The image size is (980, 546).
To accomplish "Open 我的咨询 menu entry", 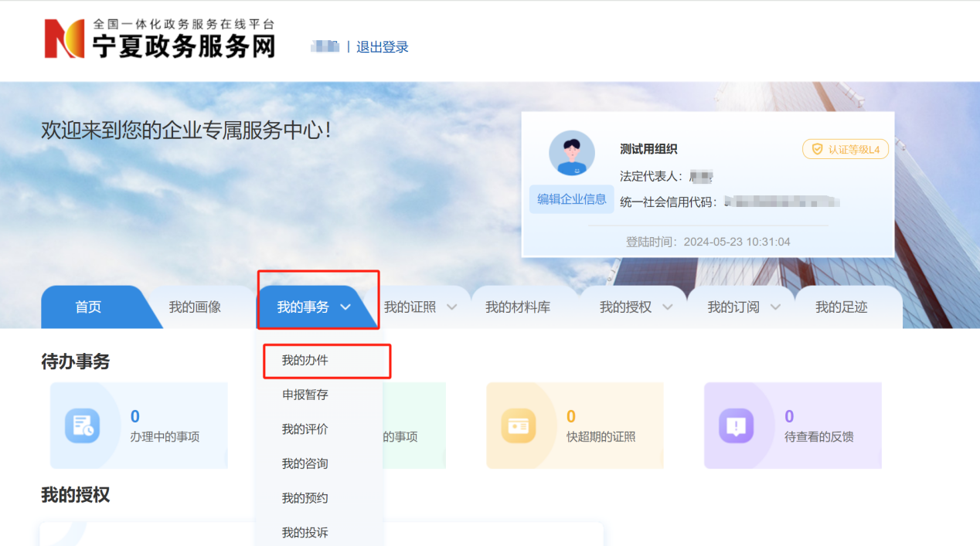I will (x=305, y=463).
